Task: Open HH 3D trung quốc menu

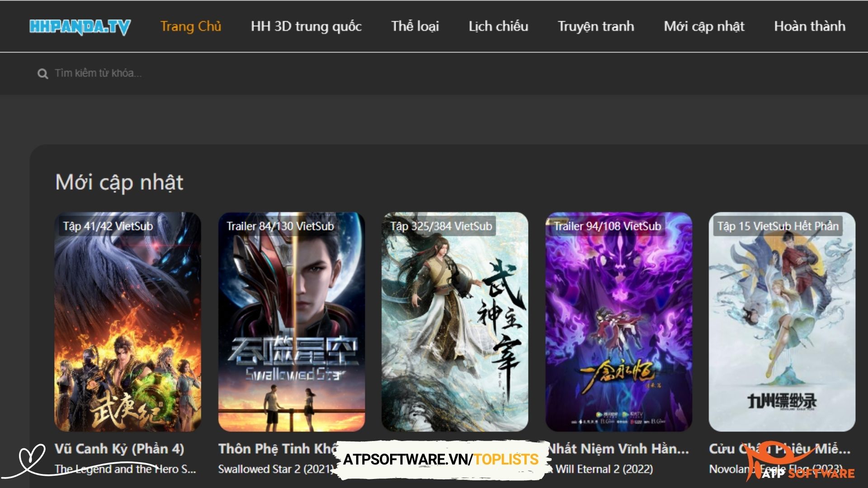Action: tap(306, 26)
